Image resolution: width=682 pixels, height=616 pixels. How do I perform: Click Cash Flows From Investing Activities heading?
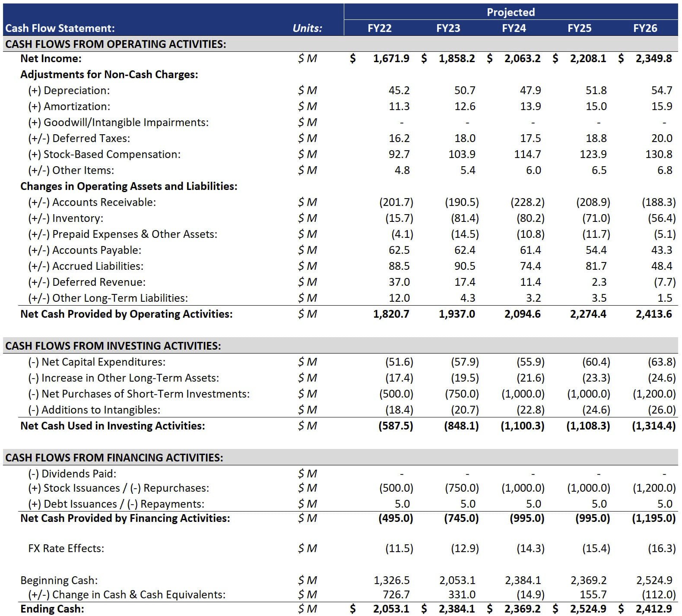click(113, 346)
